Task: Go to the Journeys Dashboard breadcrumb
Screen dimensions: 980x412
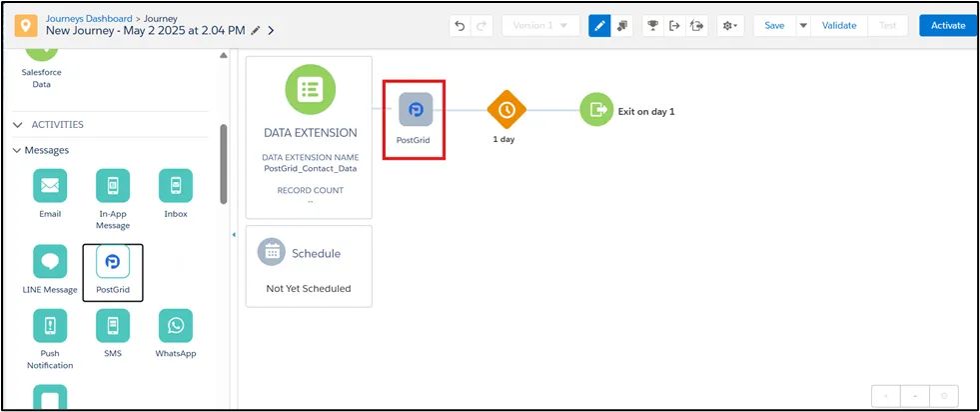Action: (89, 18)
